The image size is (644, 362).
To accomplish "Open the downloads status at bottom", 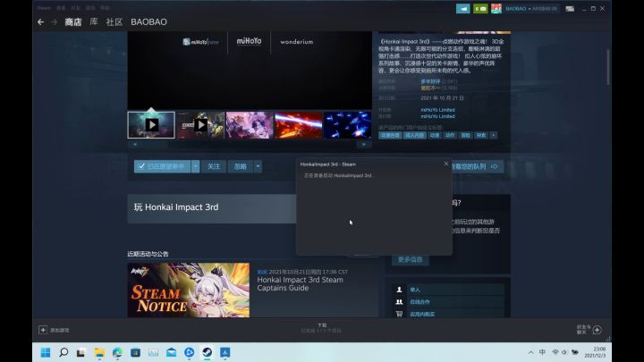I will point(322,328).
